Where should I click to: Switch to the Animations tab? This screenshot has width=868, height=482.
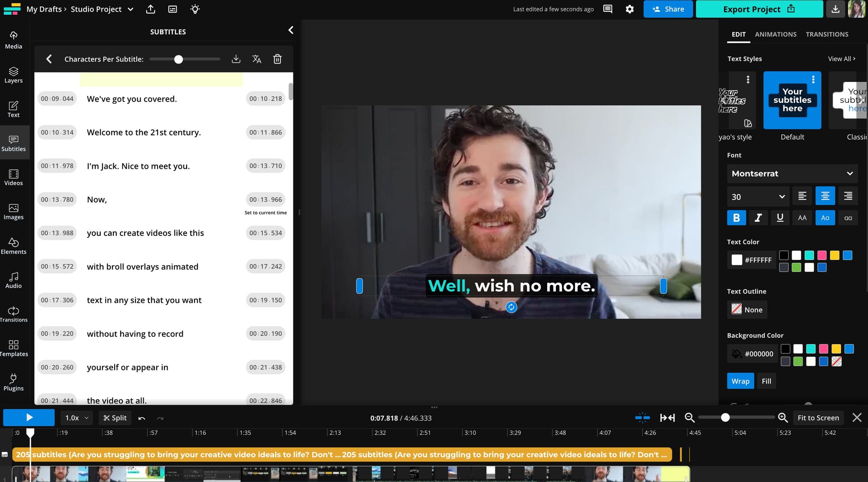(x=776, y=34)
